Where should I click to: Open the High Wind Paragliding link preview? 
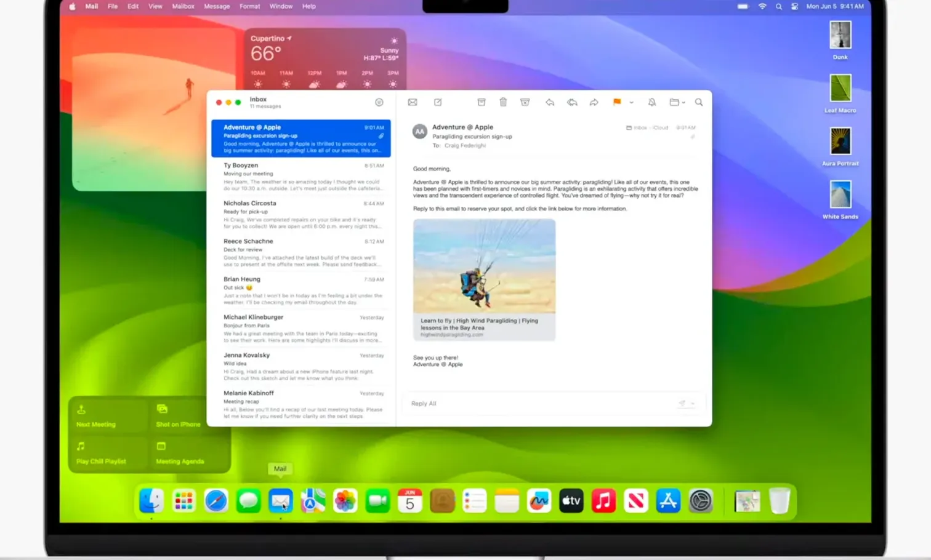[x=484, y=279]
